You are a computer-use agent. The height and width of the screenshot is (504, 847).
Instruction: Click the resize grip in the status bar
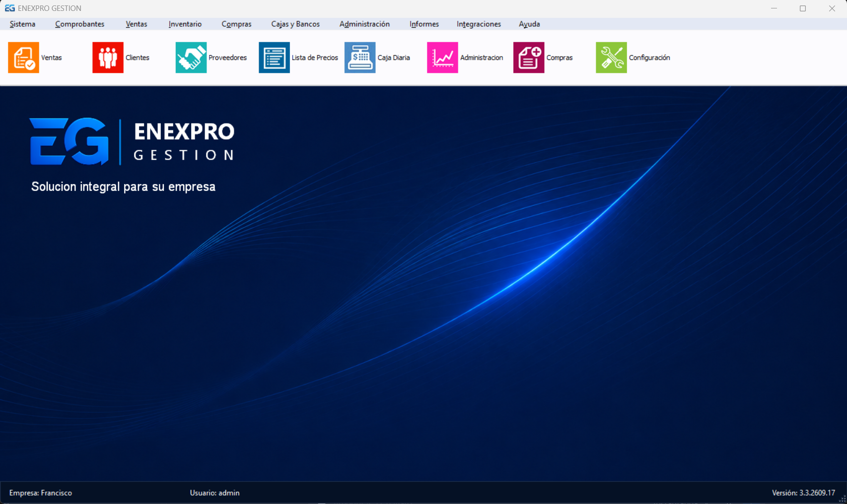[x=842, y=499]
